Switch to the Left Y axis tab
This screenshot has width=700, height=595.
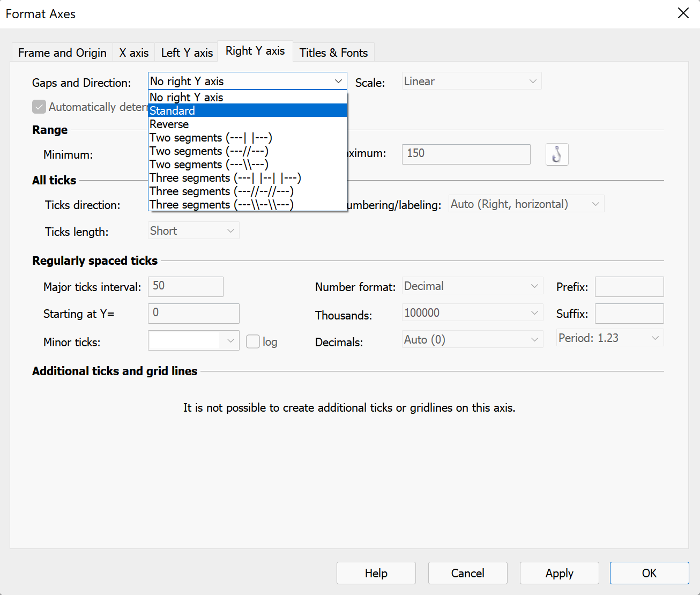point(187,53)
